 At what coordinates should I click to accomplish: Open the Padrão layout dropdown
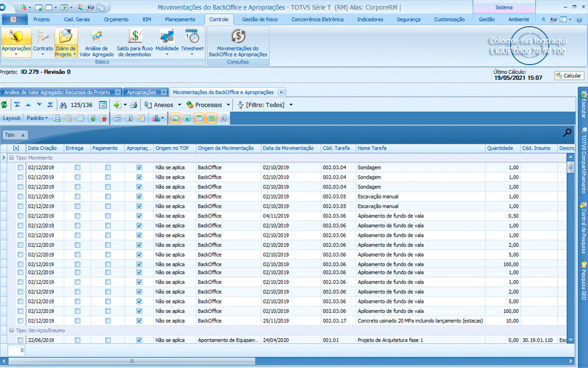(x=37, y=118)
